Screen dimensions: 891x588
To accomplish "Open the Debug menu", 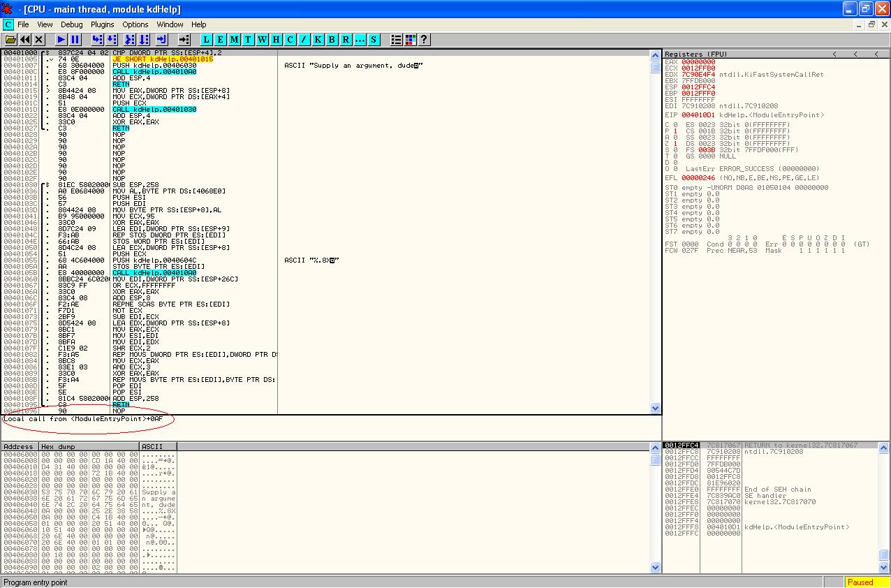I will 71,24.
